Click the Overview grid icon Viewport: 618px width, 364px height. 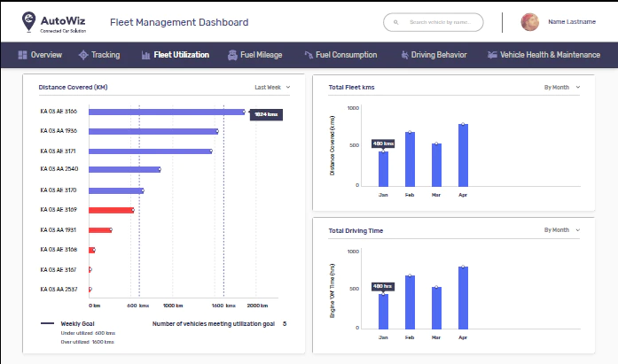point(22,55)
